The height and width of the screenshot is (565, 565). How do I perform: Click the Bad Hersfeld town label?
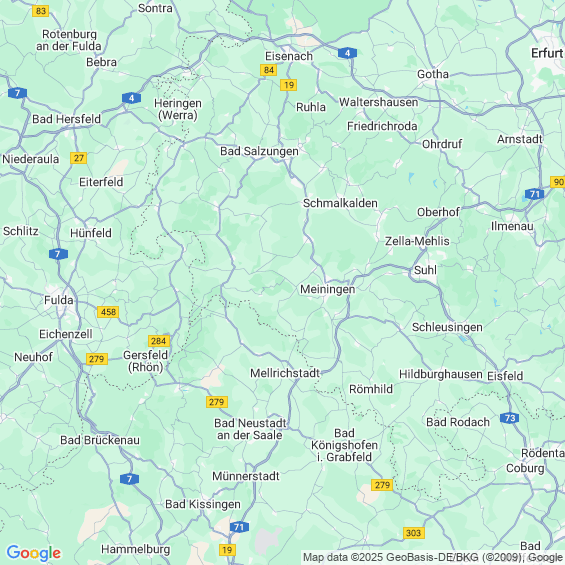click(x=66, y=119)
